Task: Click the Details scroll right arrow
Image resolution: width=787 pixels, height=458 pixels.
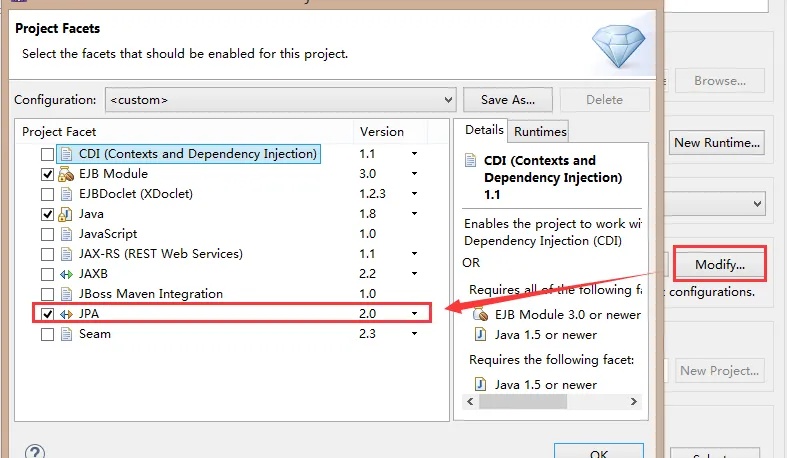Action: tap(633, 402)
